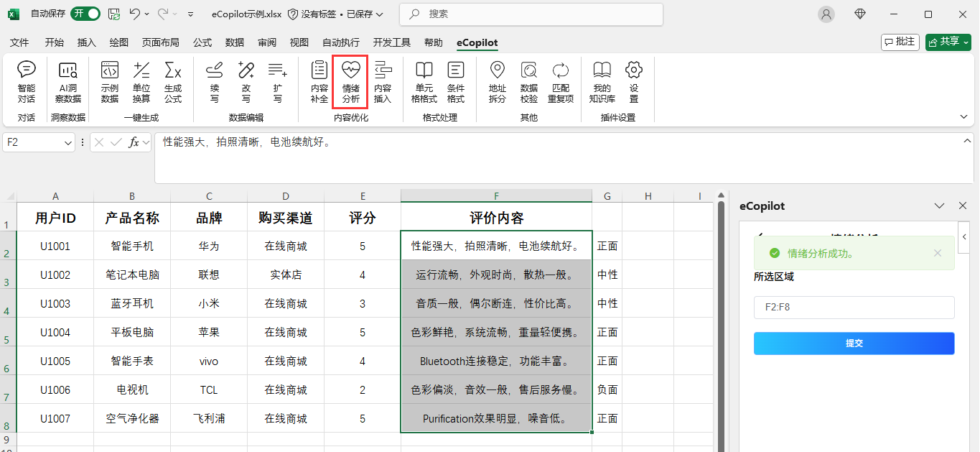Collapse the ribbon with the chevron
This screenshot has height=452, width=980.
pos(964,116)
